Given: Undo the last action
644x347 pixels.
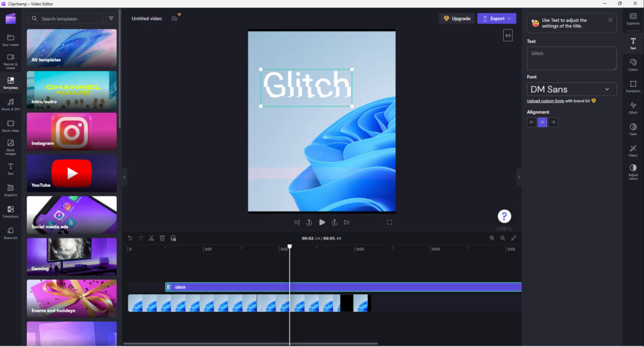Looking at the screenshot, I should 130,238.
